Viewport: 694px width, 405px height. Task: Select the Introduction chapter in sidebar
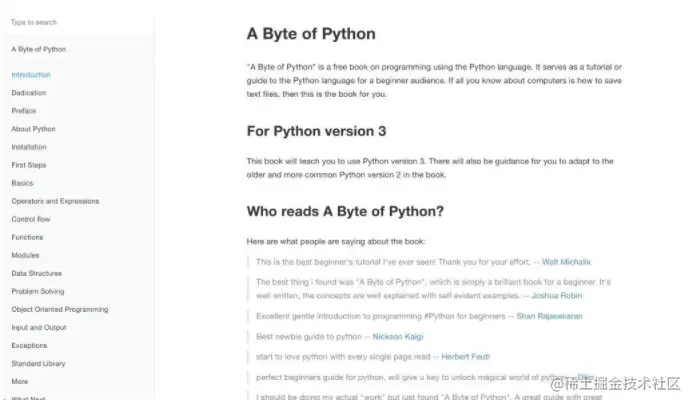31,75
